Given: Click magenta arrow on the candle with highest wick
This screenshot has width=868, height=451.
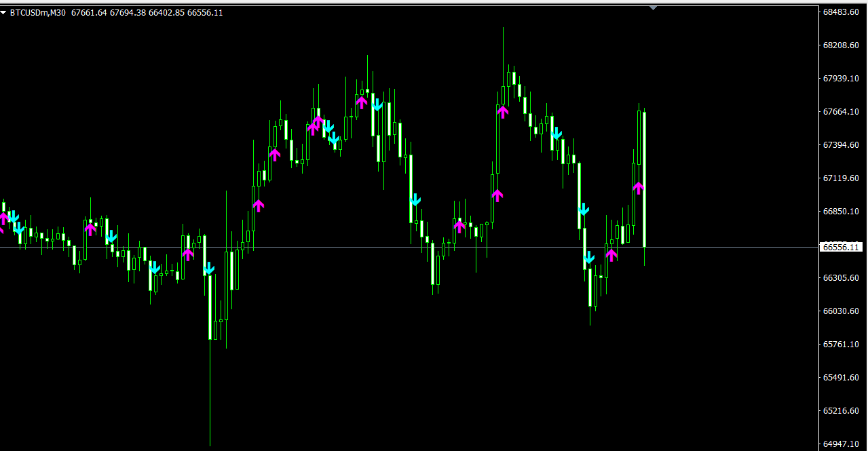Looking at the screenshot, I should tap(503, 111).
